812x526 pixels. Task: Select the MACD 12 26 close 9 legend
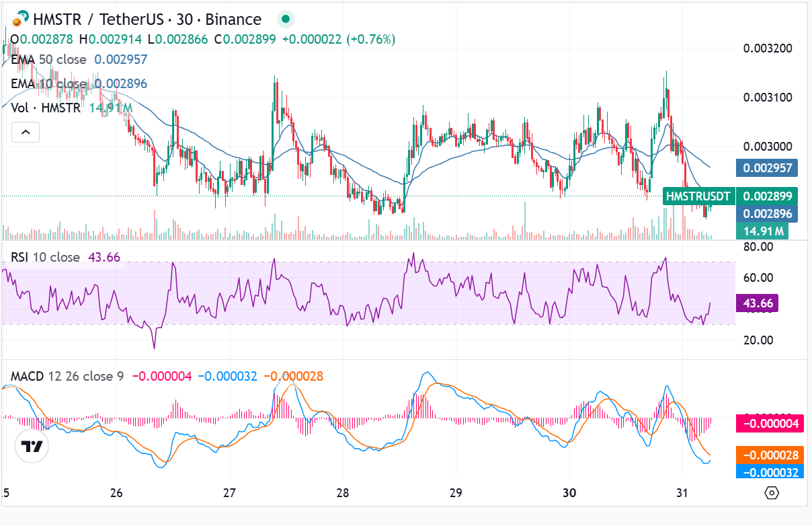[67, 377]
